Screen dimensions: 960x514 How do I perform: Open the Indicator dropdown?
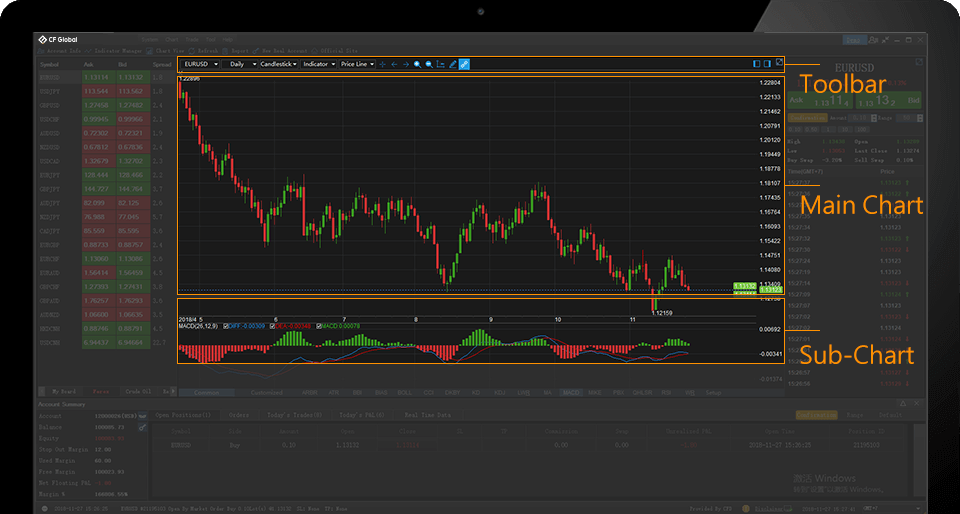[318, 64]
